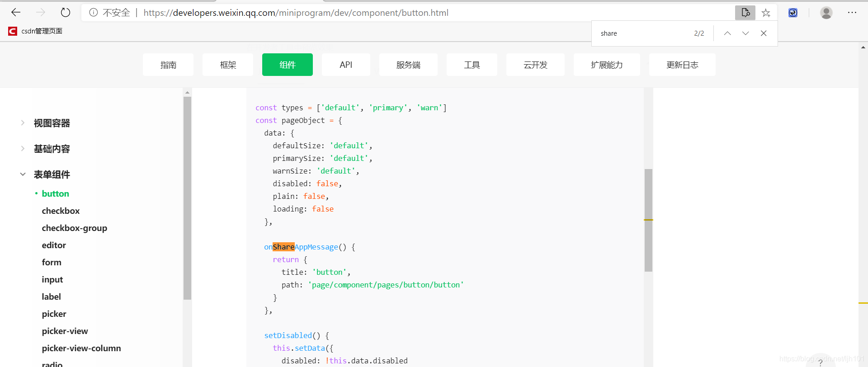Screen dimensions: 868x367
Task: Click the forward navigation arrow
Action: click(x=41, y=12)
